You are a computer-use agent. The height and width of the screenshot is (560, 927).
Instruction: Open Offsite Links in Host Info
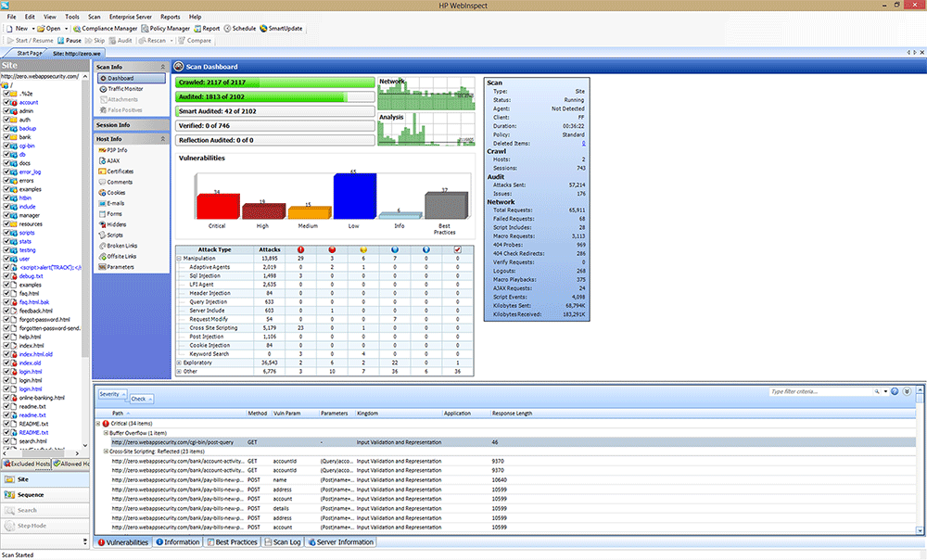coord(118,257)
